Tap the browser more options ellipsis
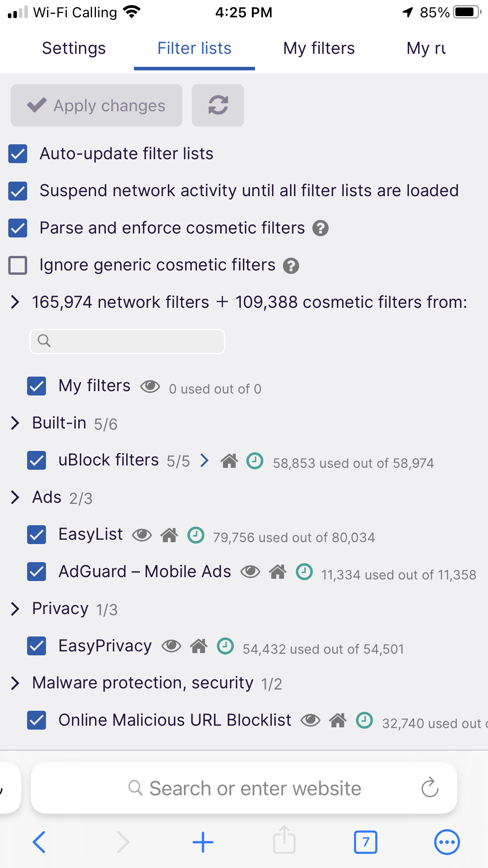This screenshot has width=488, height=868. [x=447, y=842]
